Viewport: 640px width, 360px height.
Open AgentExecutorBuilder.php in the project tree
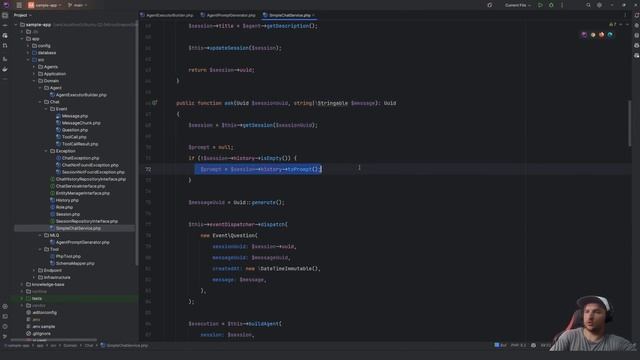pos(78,95)
